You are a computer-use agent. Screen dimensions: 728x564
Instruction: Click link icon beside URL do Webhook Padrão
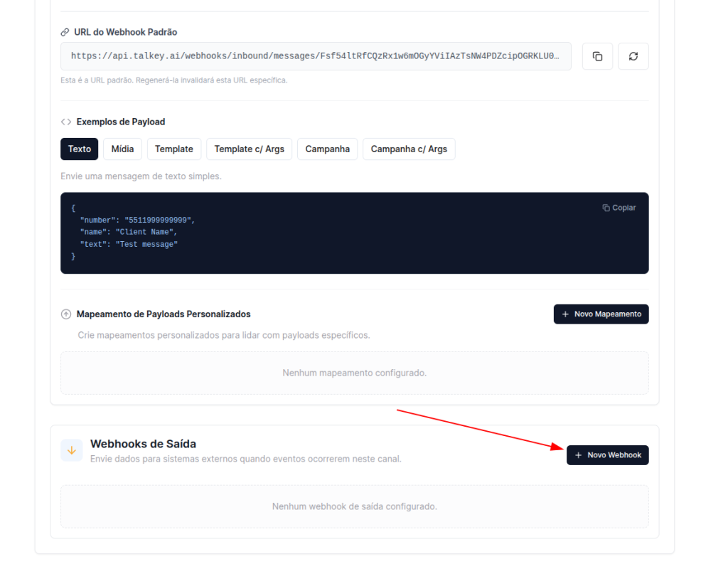click(x=65, y=33)
